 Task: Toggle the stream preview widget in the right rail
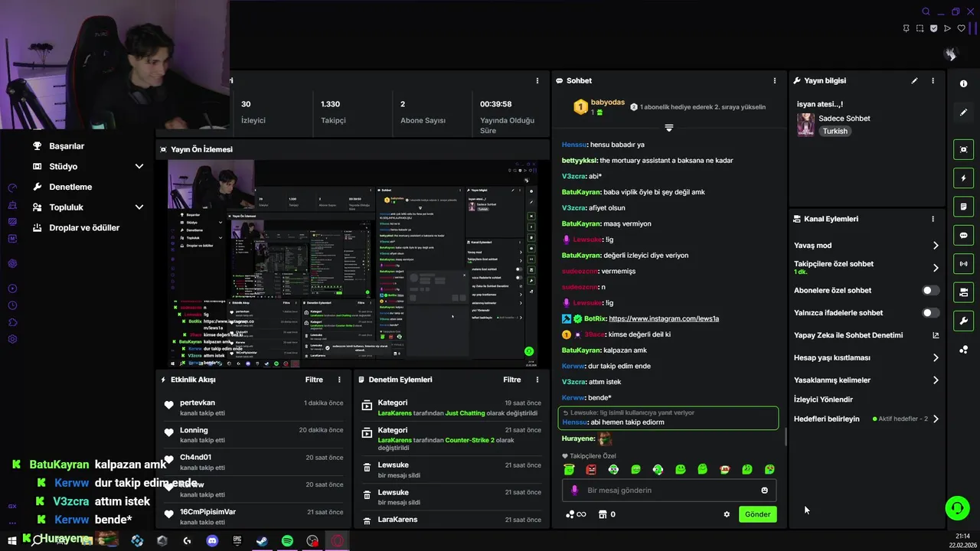pyautogui.click(x=963, y=150)
